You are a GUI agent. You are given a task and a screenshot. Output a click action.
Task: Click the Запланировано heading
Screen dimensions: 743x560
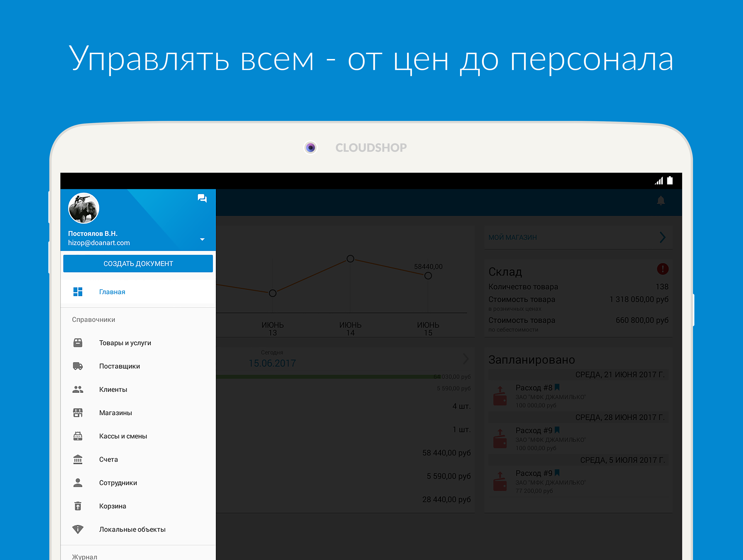[x=531, y=360]
